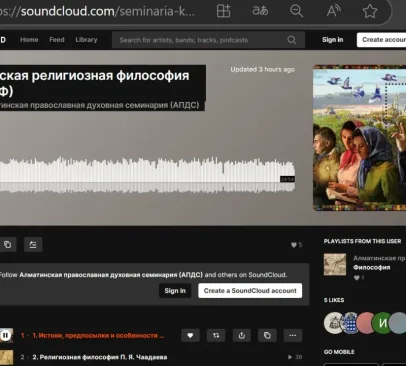Open the Library tab
The image size is (406, 366).
(86, 40)
